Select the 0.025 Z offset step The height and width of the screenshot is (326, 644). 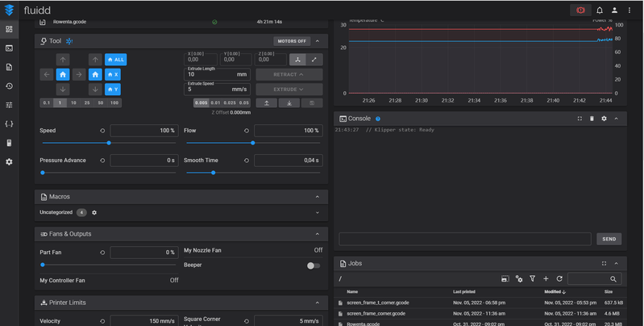[231, 103]
